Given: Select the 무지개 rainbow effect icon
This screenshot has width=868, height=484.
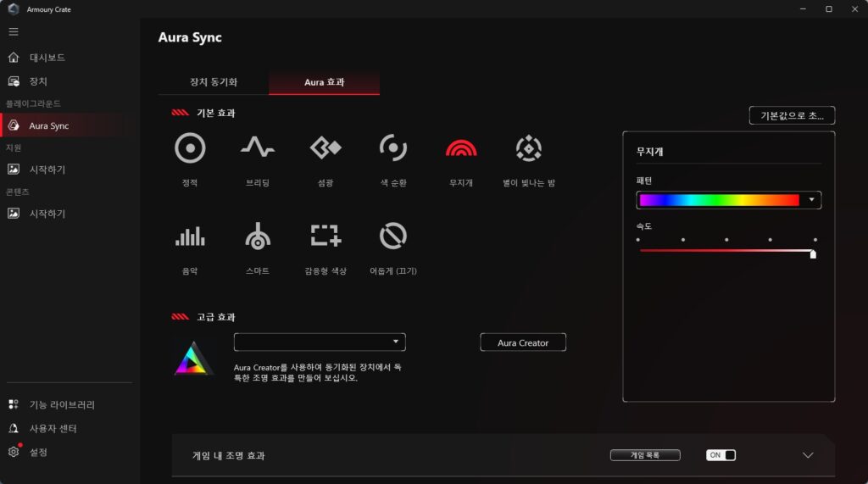Looking at the screenshot, I should 461,147.
